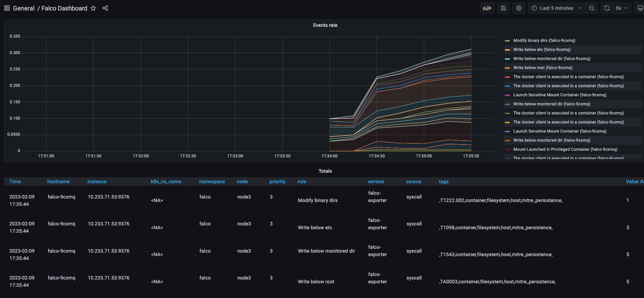The width and height of the screenshot is (644, 298).
Task: Toggle Modify binary dirs legend label
Action: point(544,40)
